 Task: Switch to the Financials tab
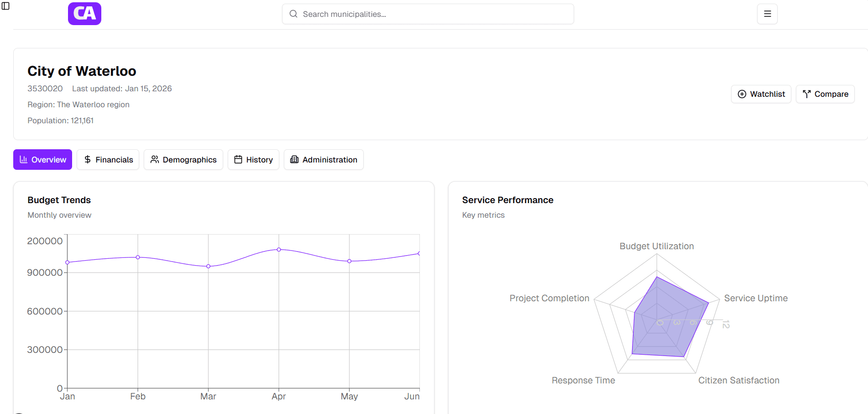tap(108, 160)
